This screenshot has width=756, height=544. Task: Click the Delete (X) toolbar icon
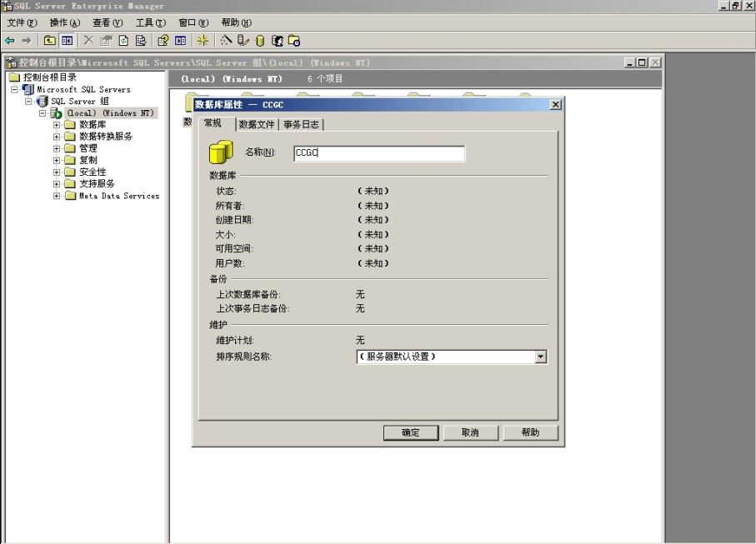tap(88, 41)
